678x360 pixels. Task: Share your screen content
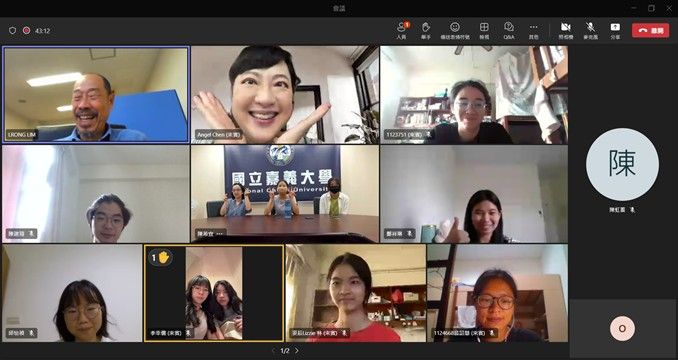pyautogui.click(x=615, y=30)
